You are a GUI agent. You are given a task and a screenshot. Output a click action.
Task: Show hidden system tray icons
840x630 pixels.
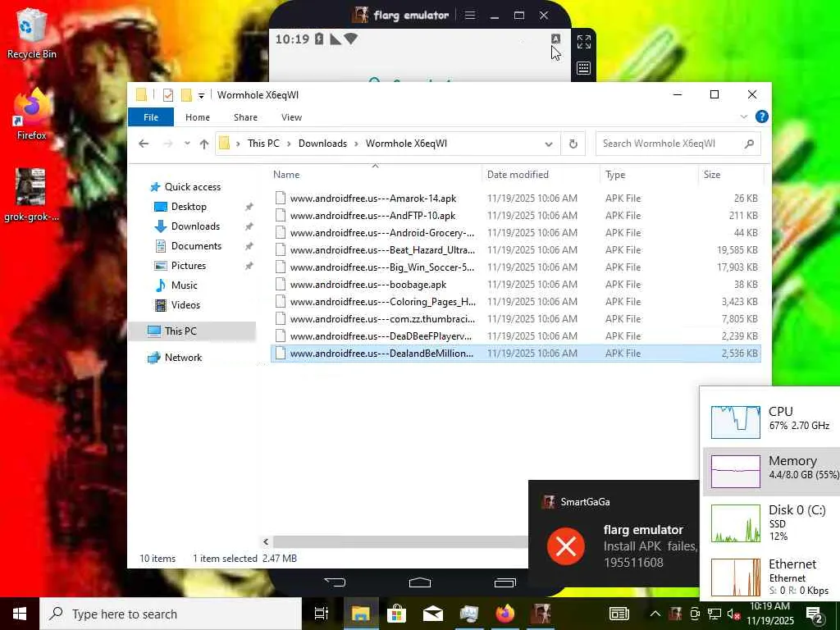click(x=655, y=614)
